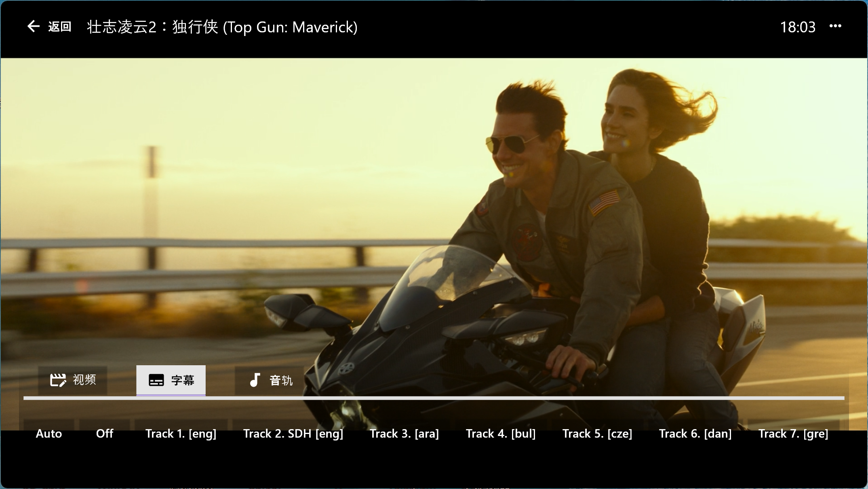Select Arabic subtitle Track 3. [ara]

[x=404, y=434]
